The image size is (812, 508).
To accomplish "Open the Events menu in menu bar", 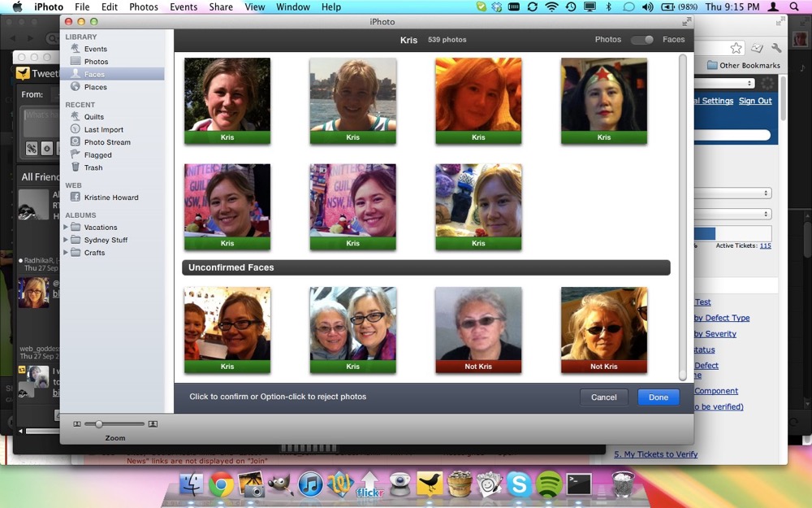I will (x=184, y=7).
